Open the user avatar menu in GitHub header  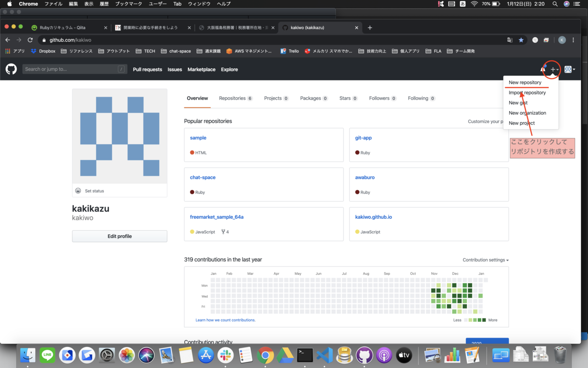pos(569,70)
